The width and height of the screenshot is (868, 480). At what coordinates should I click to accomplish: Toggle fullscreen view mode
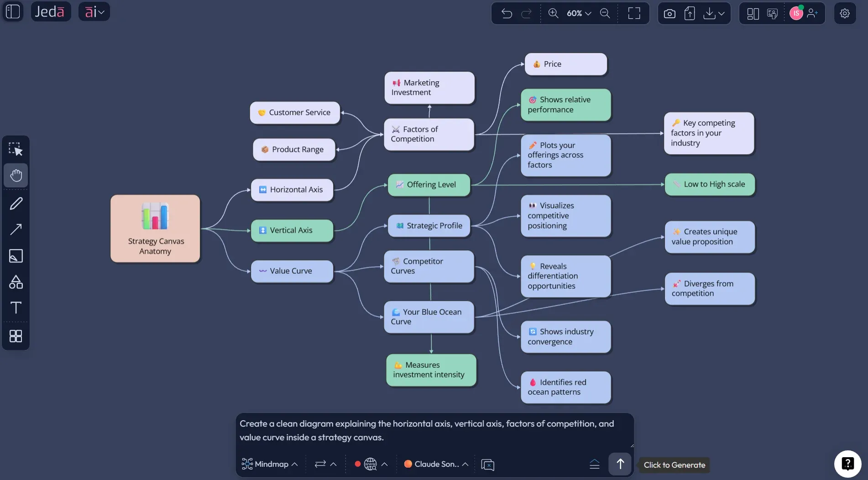tap(633, 13)
